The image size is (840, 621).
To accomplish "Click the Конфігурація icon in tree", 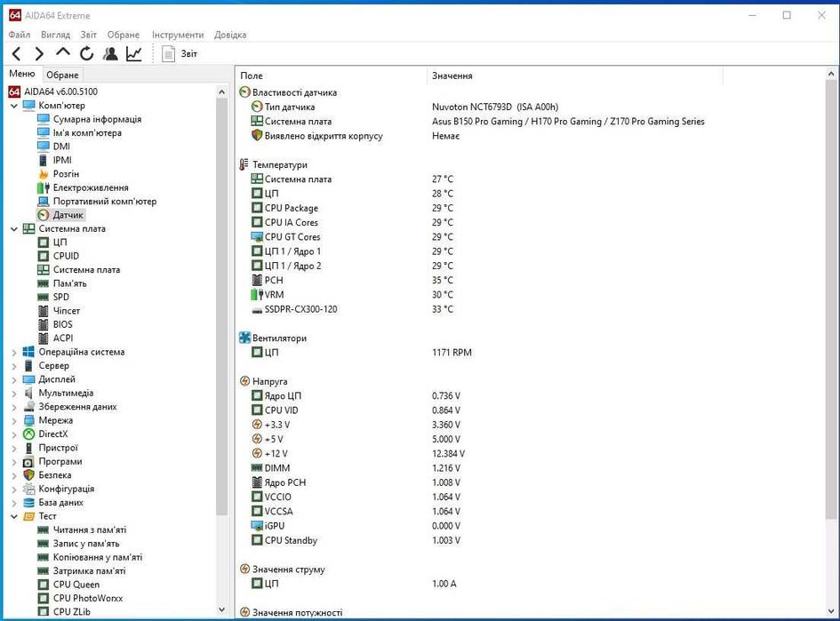I will [x=29, y=489].
